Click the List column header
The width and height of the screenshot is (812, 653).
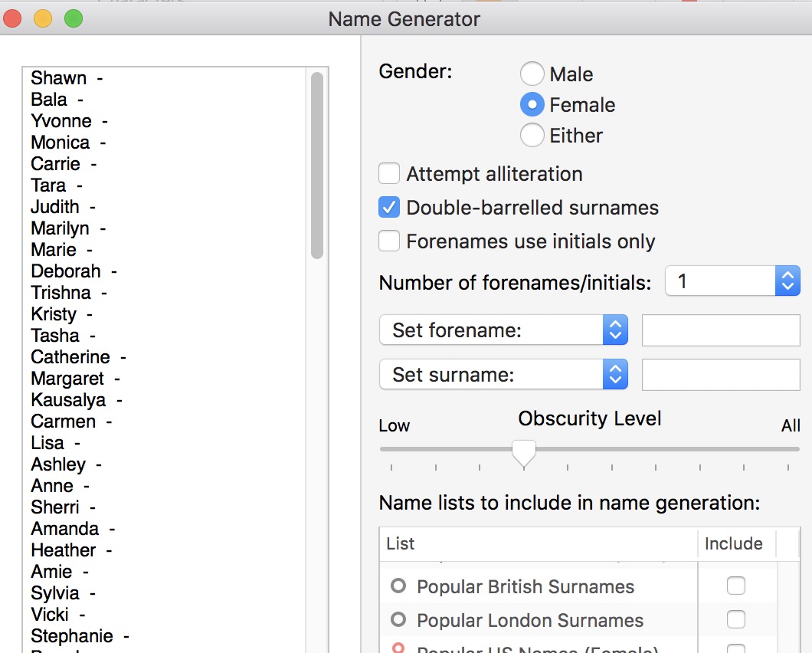tap(538, 543)
